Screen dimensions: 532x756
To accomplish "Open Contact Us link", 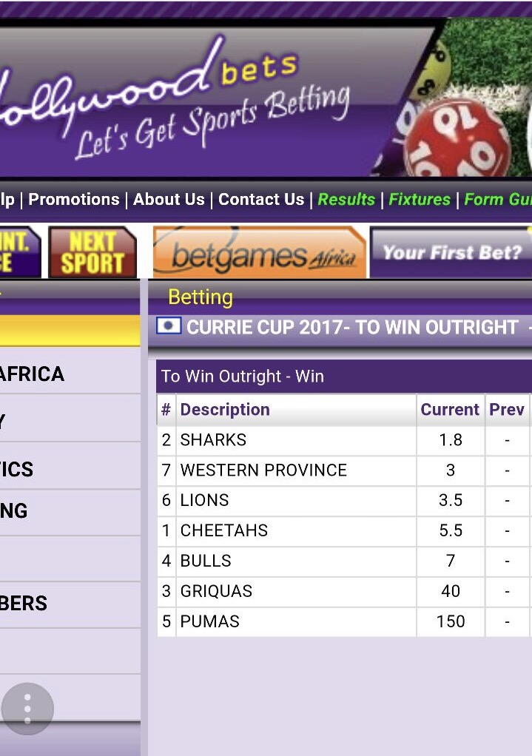I will (261, 199).
